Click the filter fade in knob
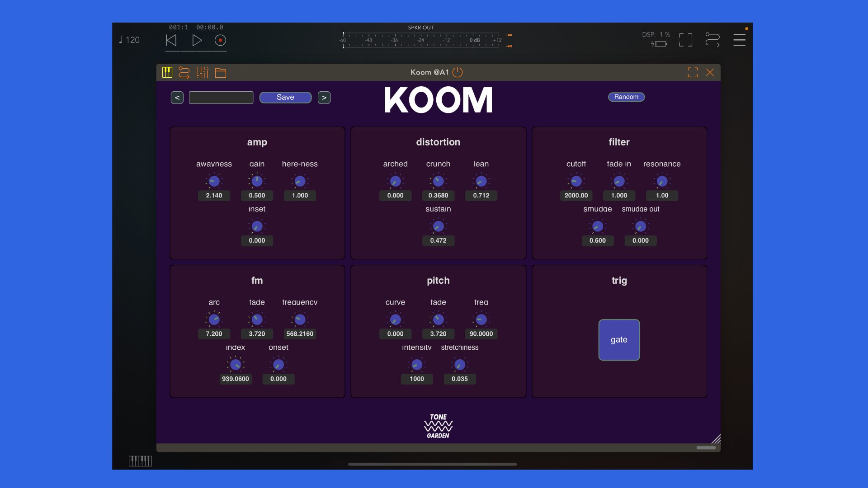Viewport: 868px width, 488px height. [619, 181]
